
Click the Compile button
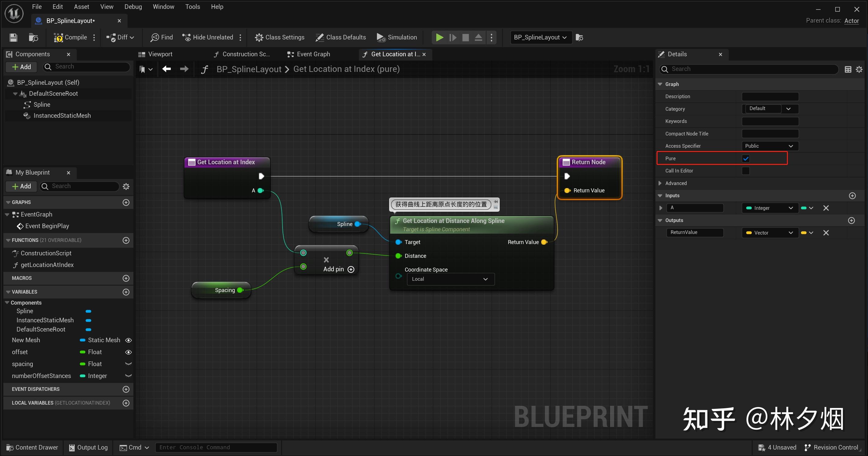tap(70, 37)
